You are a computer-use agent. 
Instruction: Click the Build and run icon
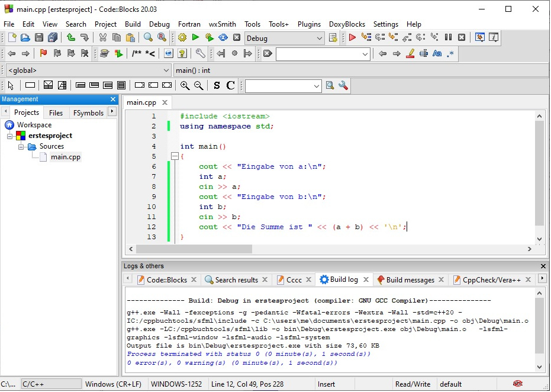(209, 37)
